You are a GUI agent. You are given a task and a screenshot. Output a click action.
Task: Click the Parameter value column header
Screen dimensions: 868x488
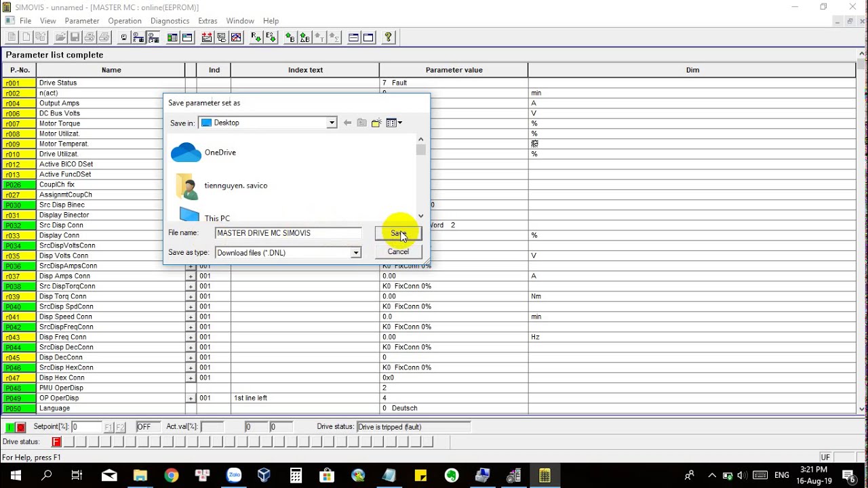pos(454,70)
